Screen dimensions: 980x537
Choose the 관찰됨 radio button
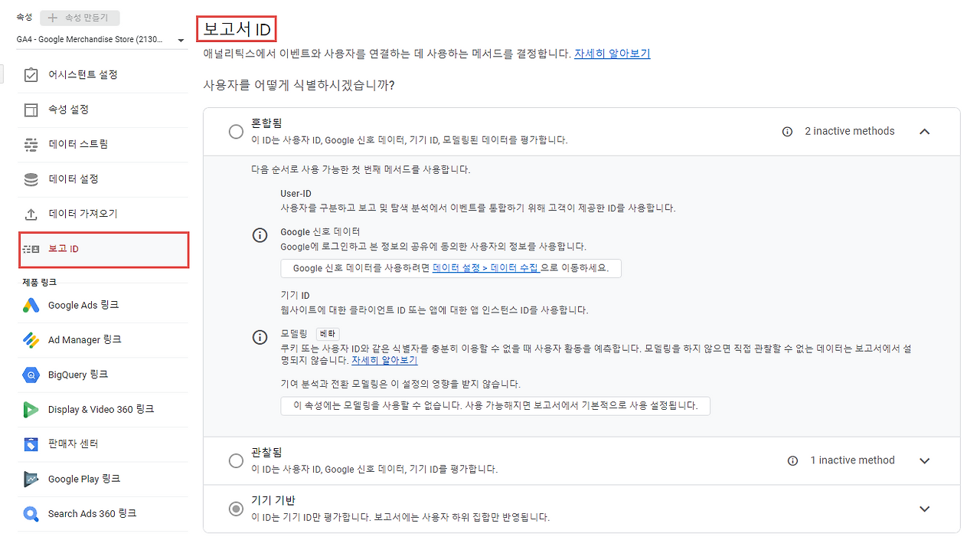click(236, 460)
